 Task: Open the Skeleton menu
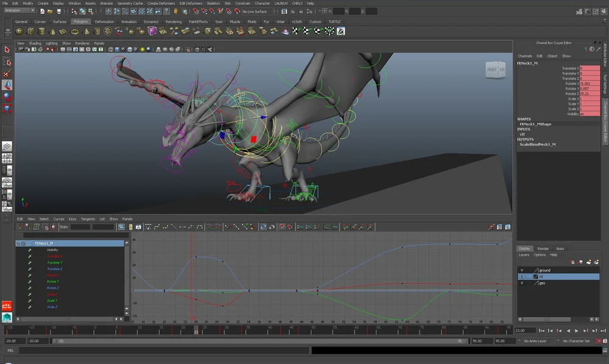(x=213, y=3)
